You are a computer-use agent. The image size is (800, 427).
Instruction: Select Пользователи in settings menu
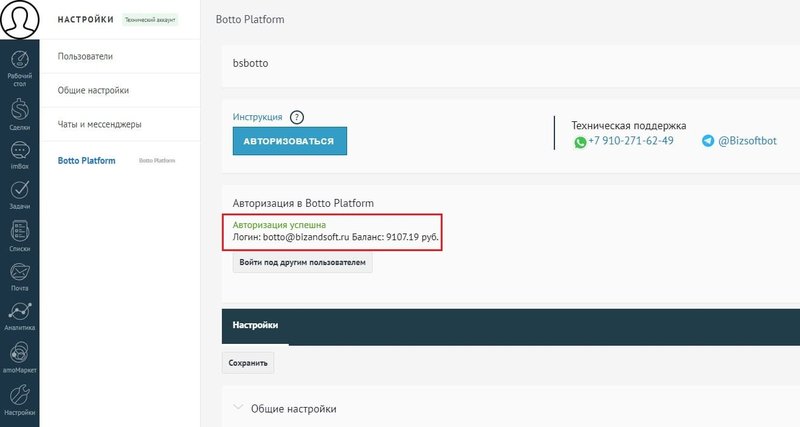pos(85,56)
